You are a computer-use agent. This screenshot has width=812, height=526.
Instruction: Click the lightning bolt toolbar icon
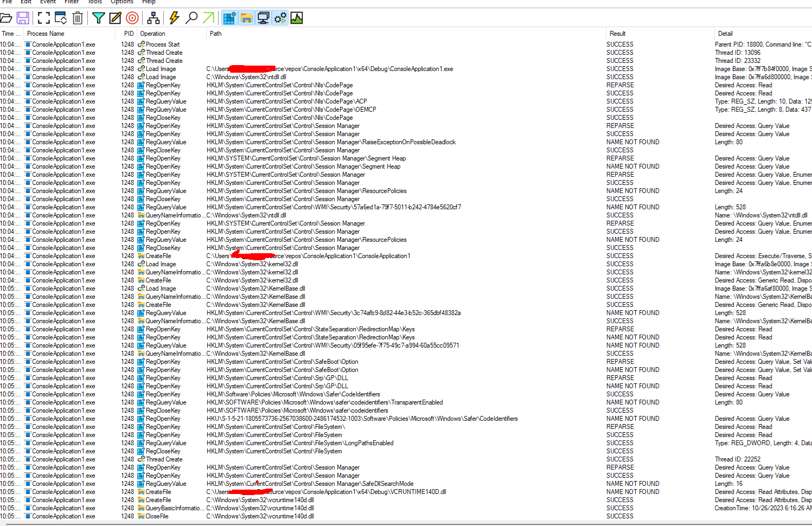(174, 18)
